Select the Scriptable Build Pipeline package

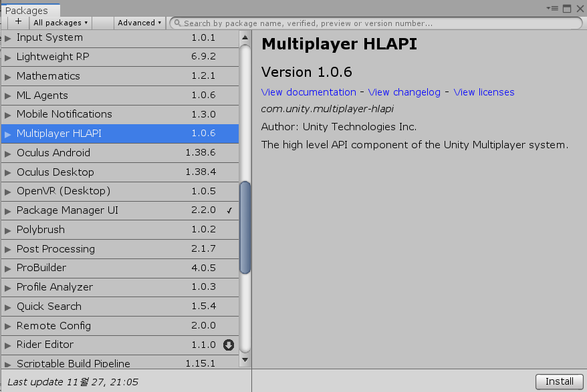point(120,362)
